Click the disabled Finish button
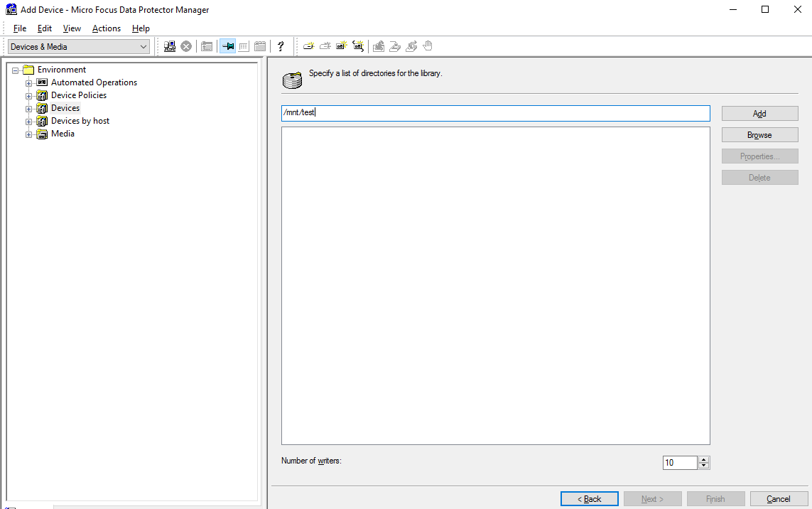The image size is (812, 509). pyautogui.click(x=715, y=498)
